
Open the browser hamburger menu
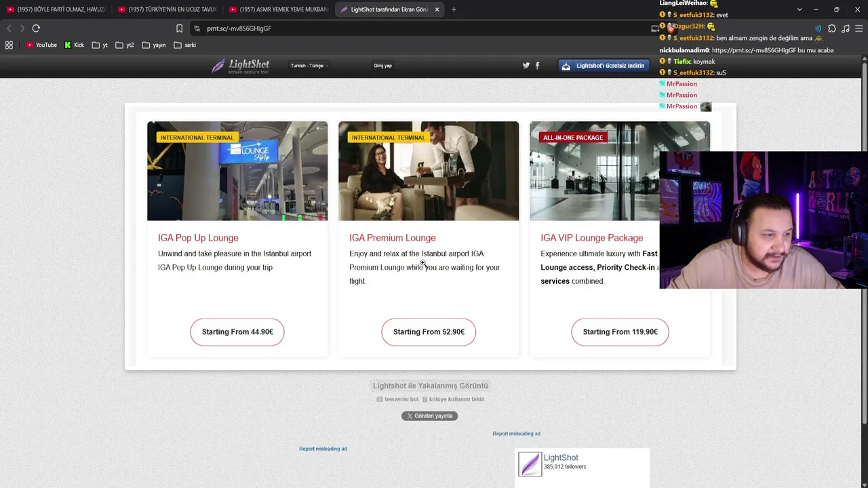tap(859, 28)
